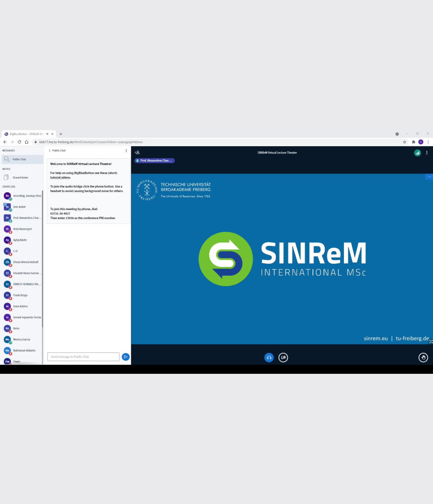Go forward in the browser
The image size is (433, 504).
coord(12,142)
